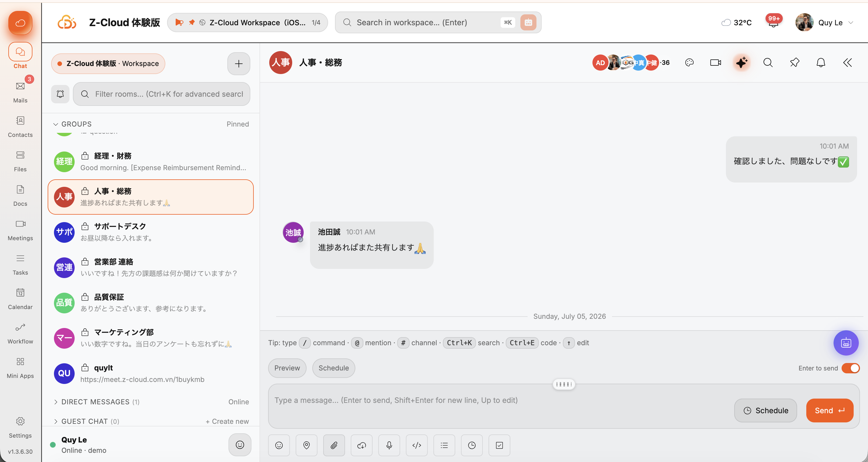Open Calendar from the sidebar
This screenshot has height=462, width=868.
[x=20, y=298]
